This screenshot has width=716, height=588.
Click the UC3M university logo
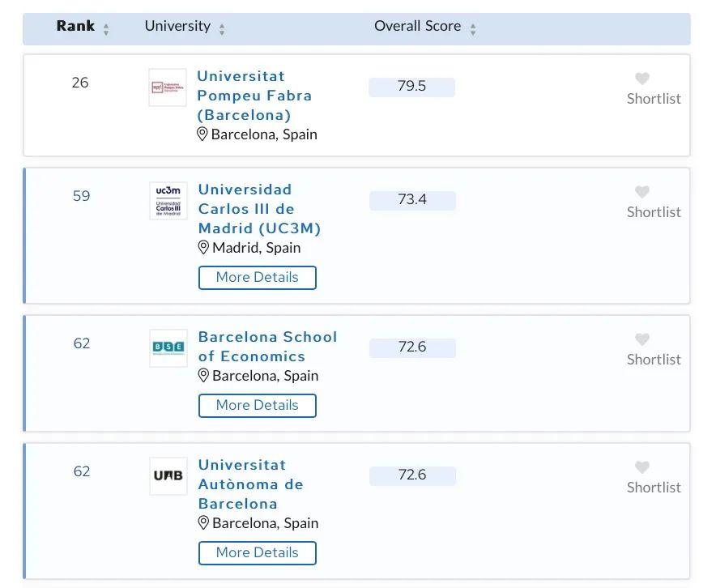coord(168,201)
